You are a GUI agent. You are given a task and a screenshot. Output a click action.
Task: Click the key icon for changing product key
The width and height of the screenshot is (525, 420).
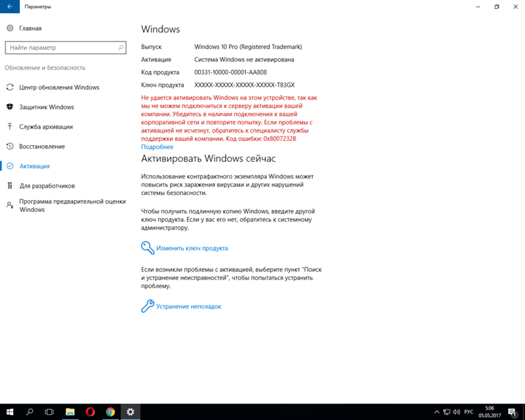pyautogui.click(x=147, y=248)
